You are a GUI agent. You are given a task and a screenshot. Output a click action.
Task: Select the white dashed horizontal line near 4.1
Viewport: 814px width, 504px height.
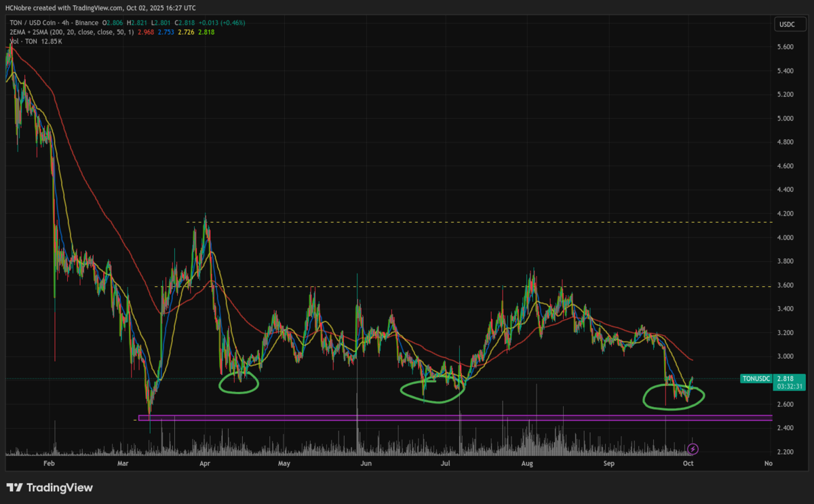pyautogui.click(x=475, y=222)
